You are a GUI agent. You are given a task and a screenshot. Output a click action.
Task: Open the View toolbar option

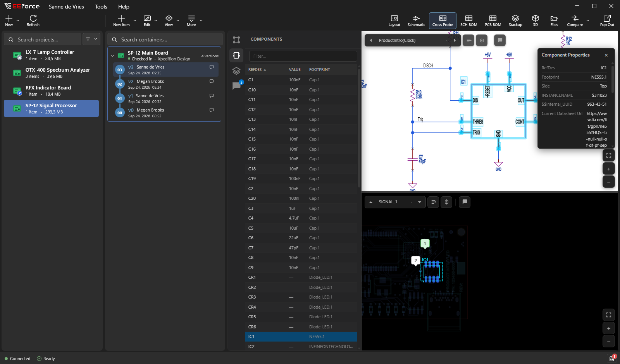pos(169,21)
